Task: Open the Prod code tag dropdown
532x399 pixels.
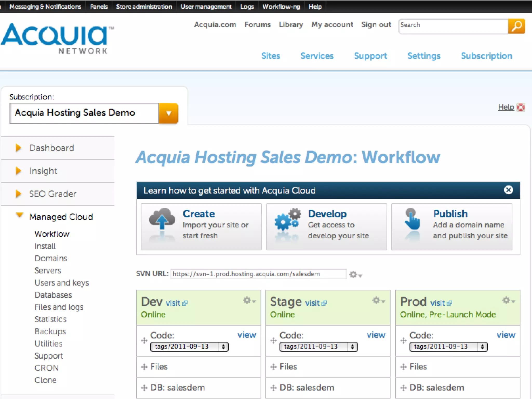Action: click(x=448, y=347)
